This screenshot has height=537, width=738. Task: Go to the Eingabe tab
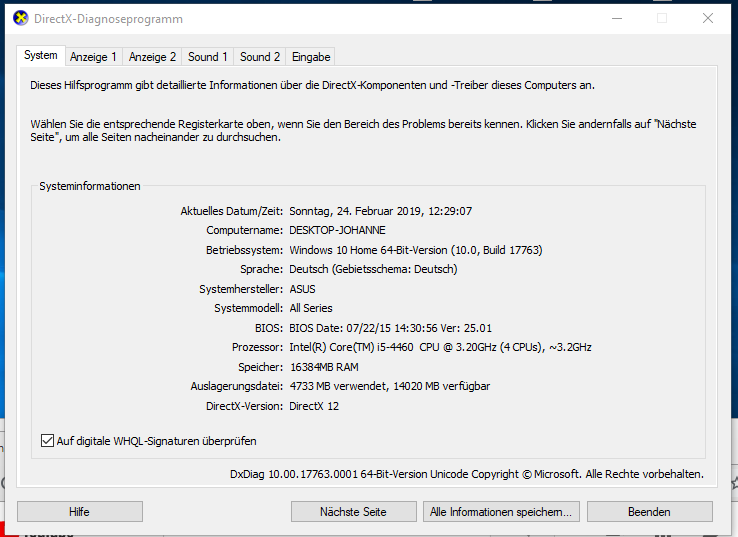click(311, 57)
